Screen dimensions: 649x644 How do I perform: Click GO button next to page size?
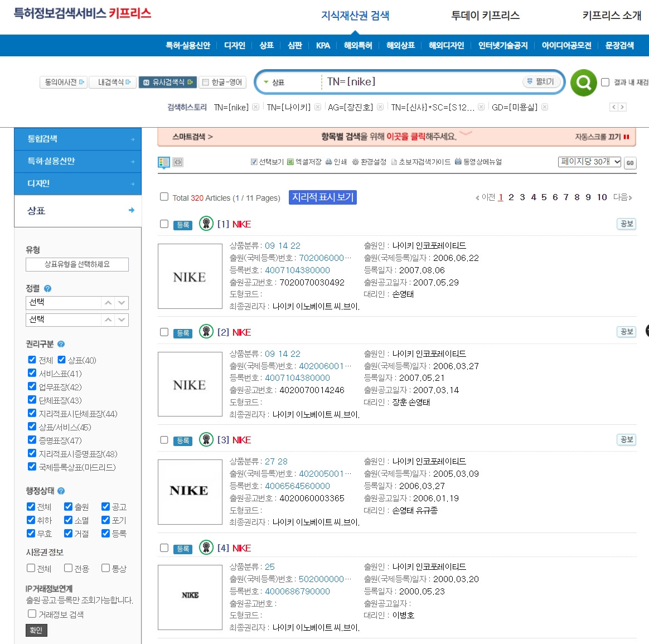coord(630,163)
